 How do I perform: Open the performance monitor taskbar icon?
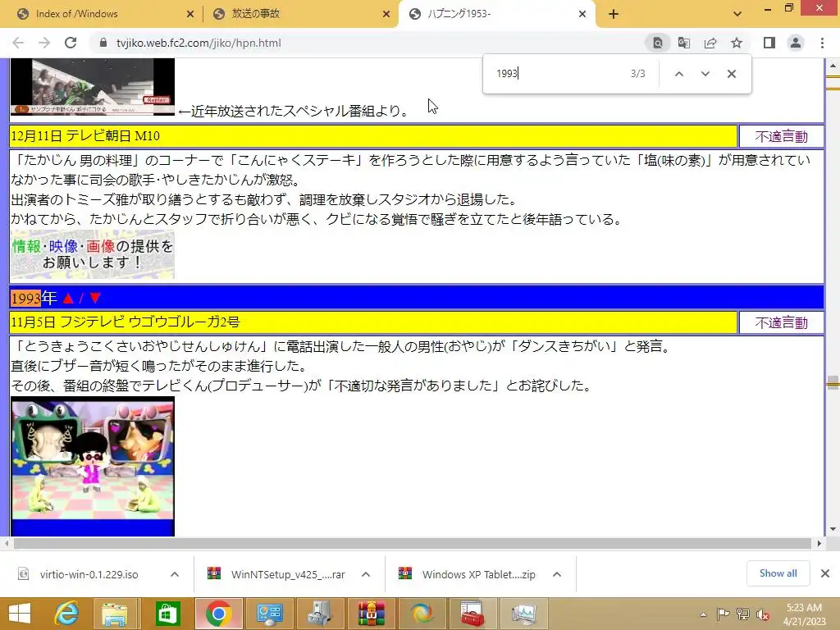coord(523,614)
